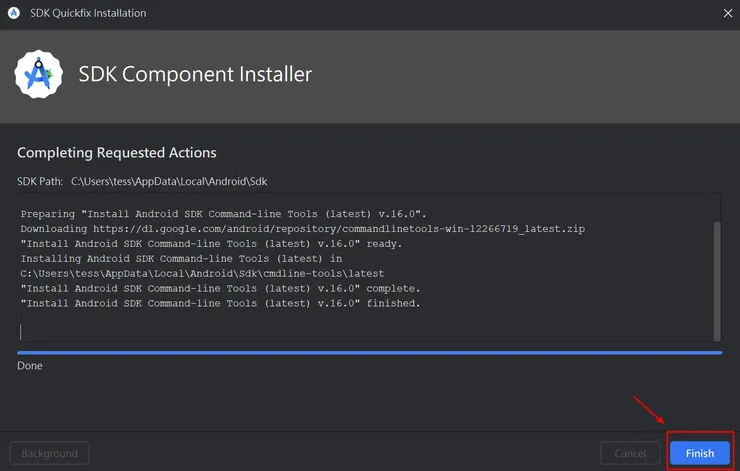The height and width of the screenshot is (471, 740).
Task: Click the "Preparing" line in the log
Action: [x=224, y=214]
